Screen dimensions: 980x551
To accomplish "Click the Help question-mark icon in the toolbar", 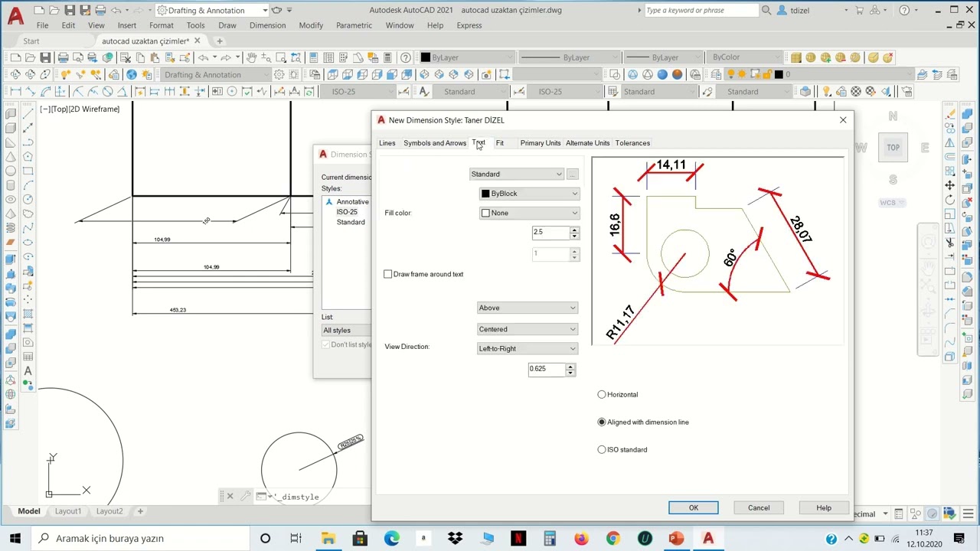I will [405, 57].
